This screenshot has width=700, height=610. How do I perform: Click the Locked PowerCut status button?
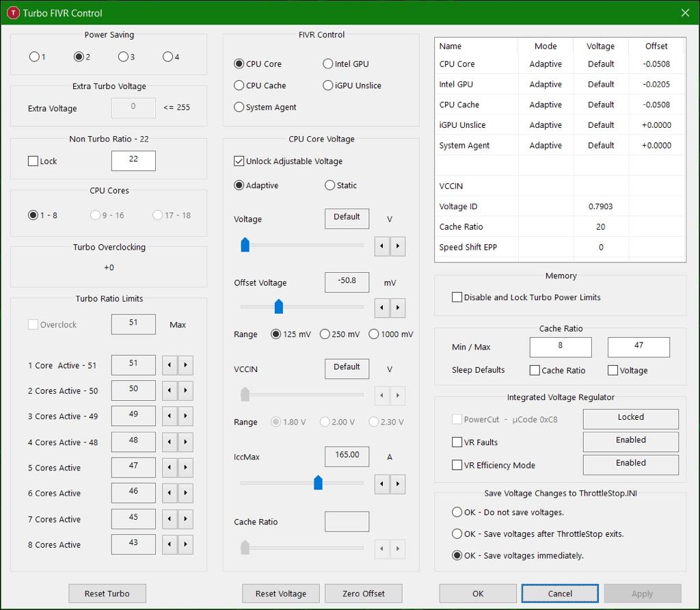coord(631,419)
